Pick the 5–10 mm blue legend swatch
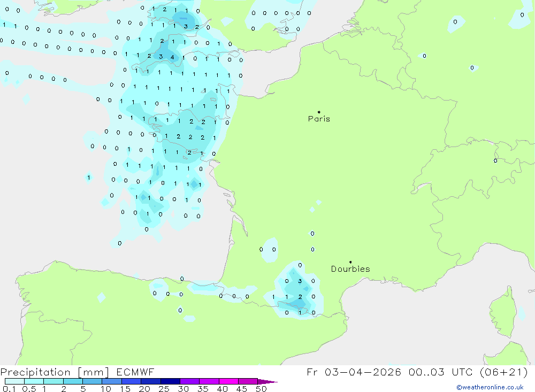The height and width of the screenshot is (392, 535). click(x=93, y=381)
